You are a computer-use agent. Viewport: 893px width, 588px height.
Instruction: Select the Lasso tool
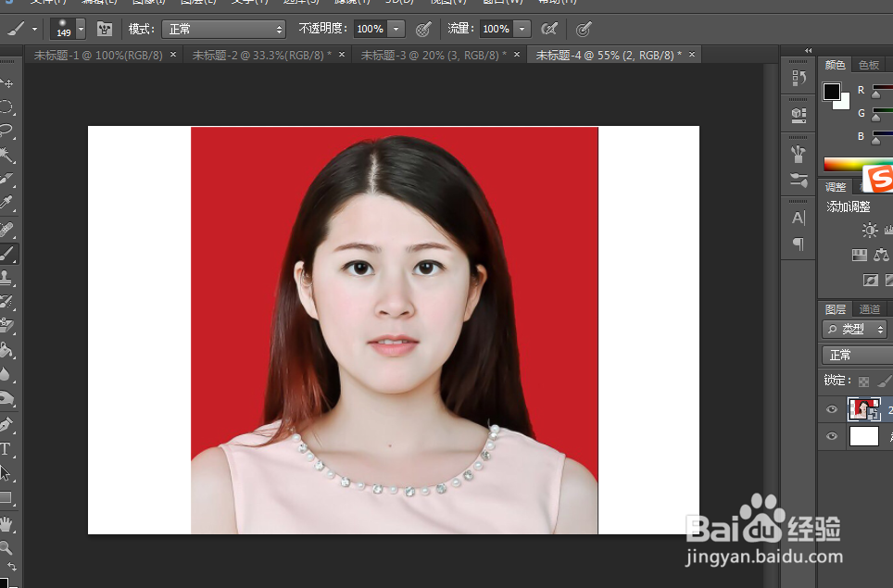point(6,131)
